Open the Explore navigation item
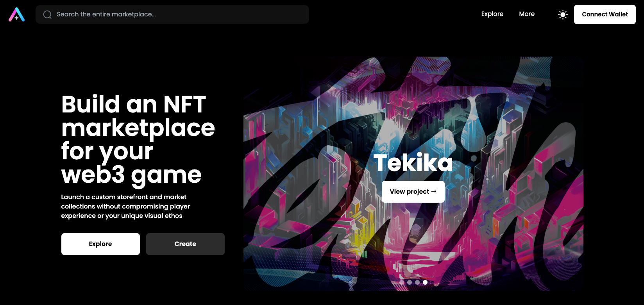Screen dimensions: 644x305 tap(492, 14)
